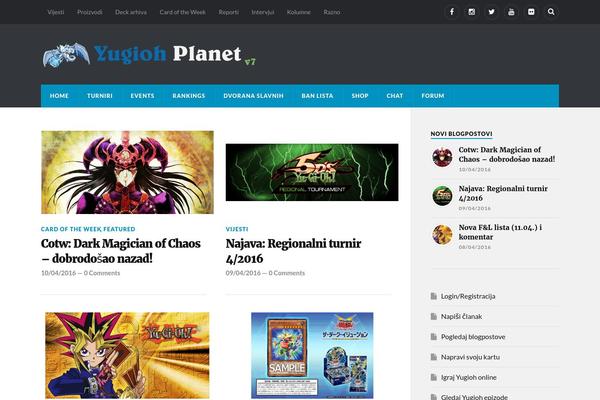Open Intervjui in top menu
Image resolution: width=600 pixels, height=400 pixels.
[x=262, y=12]
